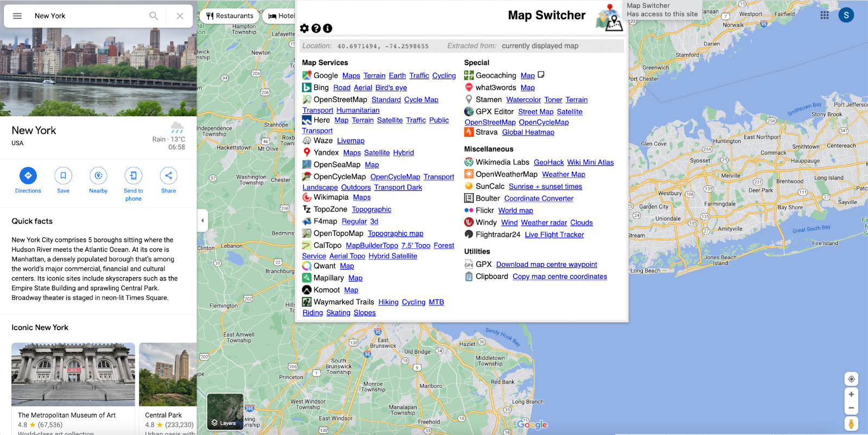
Task: Open SunCalc Sunrise + sunset times
Action: (545, 187)
